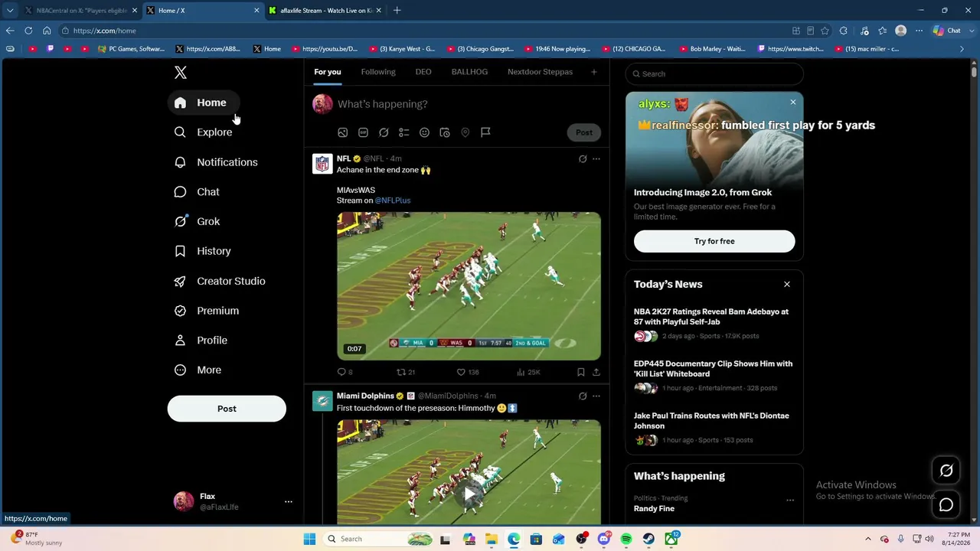
Task: Ask Grok about the NFL post
Action: (x=583, y=159)
